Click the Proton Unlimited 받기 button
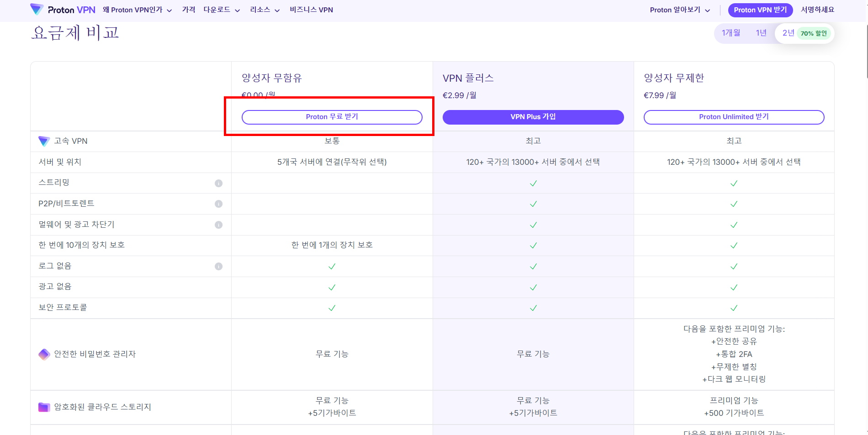This screenshot has width=868, height=435. pyautogui.click(x=734, y=117)
